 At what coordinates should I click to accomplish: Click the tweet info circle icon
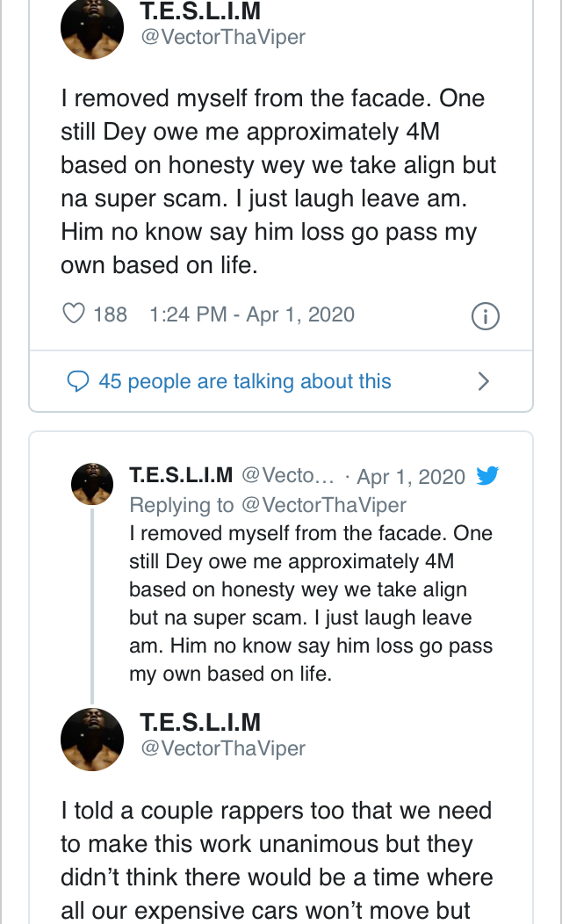(x=486, y=315)
